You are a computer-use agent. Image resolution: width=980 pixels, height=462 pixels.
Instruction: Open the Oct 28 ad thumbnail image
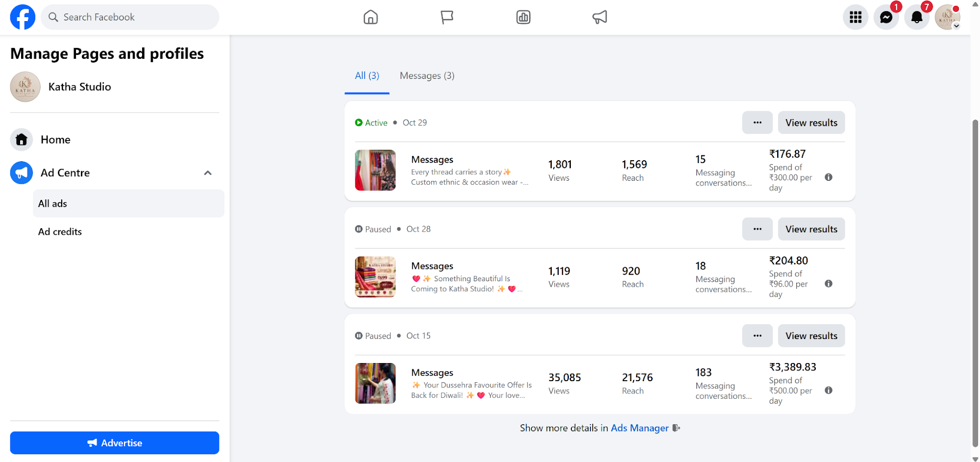tap(375, 277)
